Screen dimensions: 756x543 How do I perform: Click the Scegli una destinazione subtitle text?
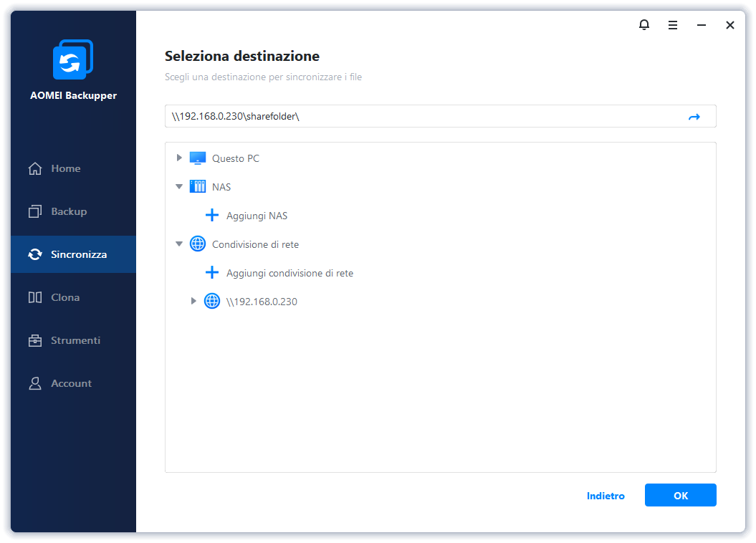click(x=263, y=77)
